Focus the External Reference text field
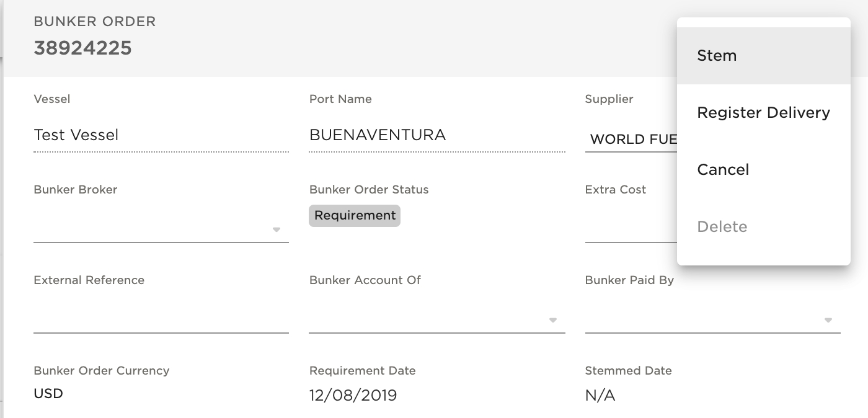 tap(161, 320)
